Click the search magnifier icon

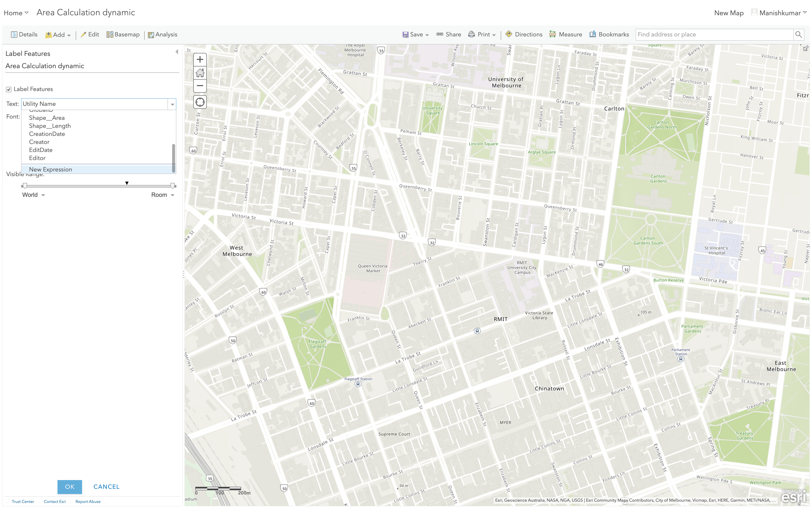pyautogui.click(x=798, y=34)
